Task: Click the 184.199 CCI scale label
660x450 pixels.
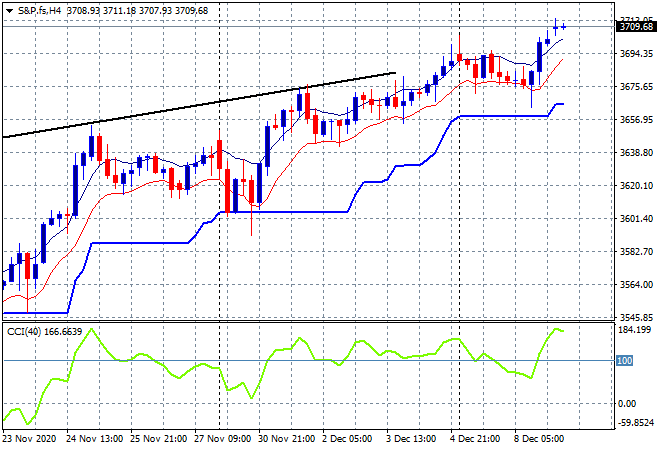Action: pyautogui.click(x=634, y=330)
